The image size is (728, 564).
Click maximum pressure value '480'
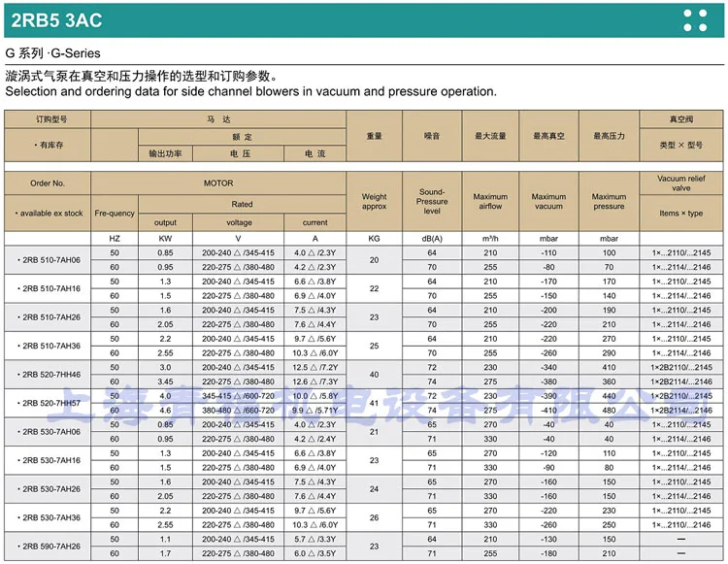609,411
